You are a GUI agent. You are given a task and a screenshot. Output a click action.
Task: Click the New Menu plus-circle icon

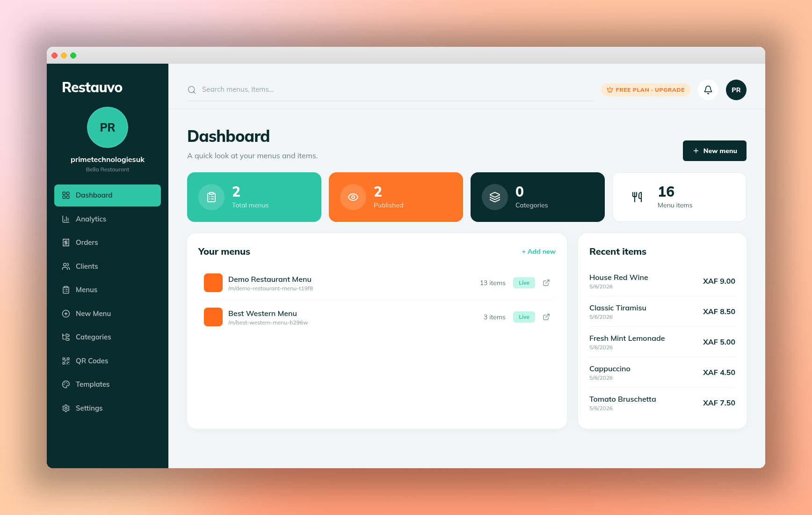[66, 314]
